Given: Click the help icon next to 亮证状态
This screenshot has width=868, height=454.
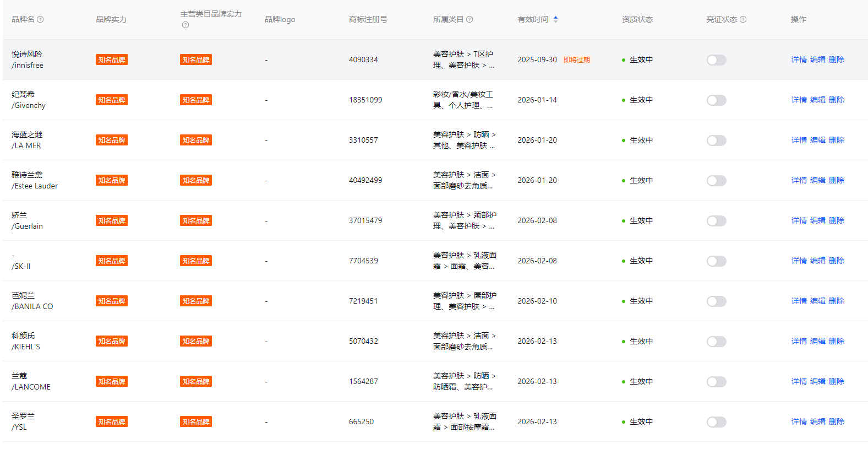Looking at the screenshot, I should point(743,19).
